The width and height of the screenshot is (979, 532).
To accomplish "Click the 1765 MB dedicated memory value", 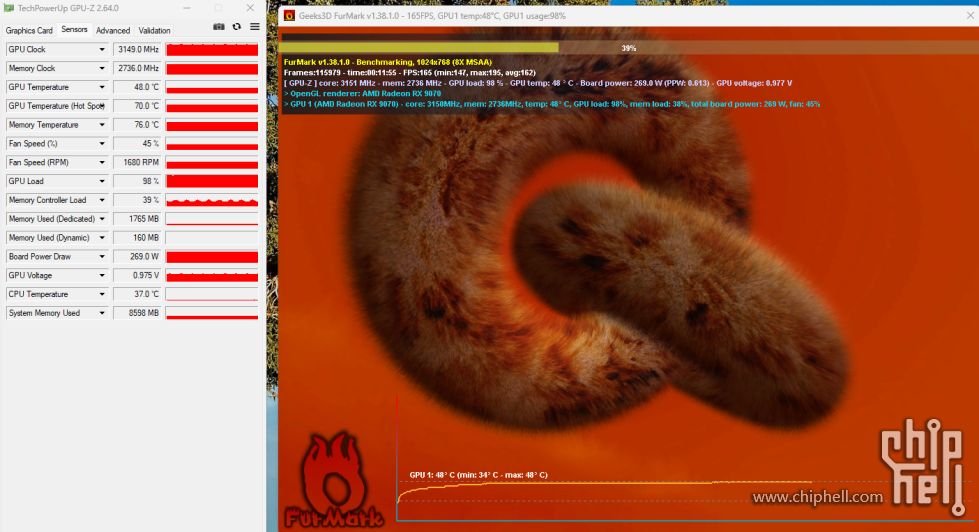I will coord(137,219).
